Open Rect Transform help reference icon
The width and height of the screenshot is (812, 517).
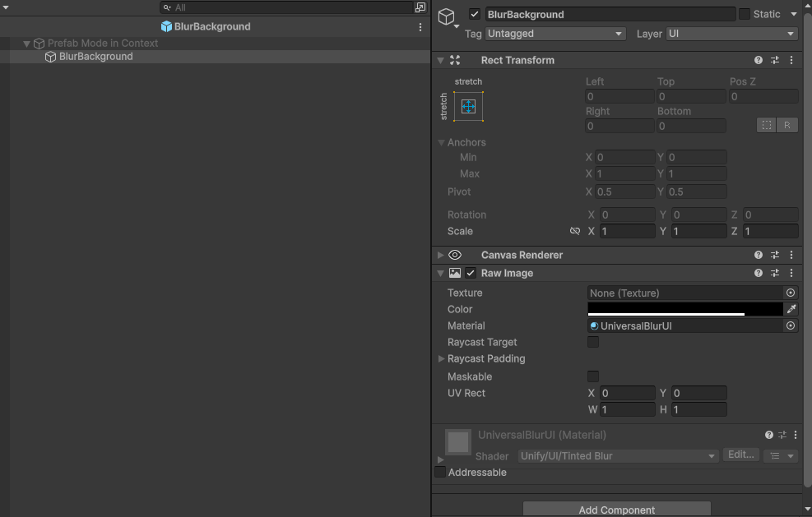(759, 60)
